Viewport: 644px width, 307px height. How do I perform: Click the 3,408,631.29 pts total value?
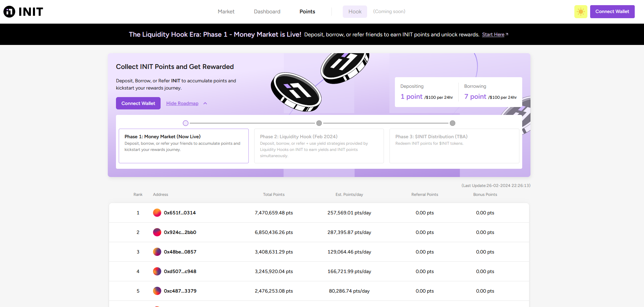click(x=274, y=252)
